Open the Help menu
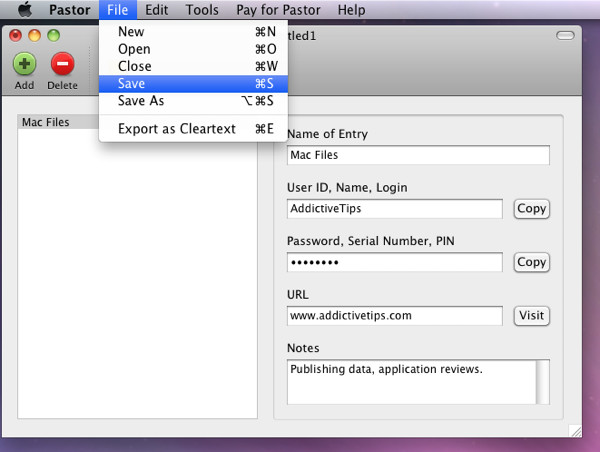 351,10
